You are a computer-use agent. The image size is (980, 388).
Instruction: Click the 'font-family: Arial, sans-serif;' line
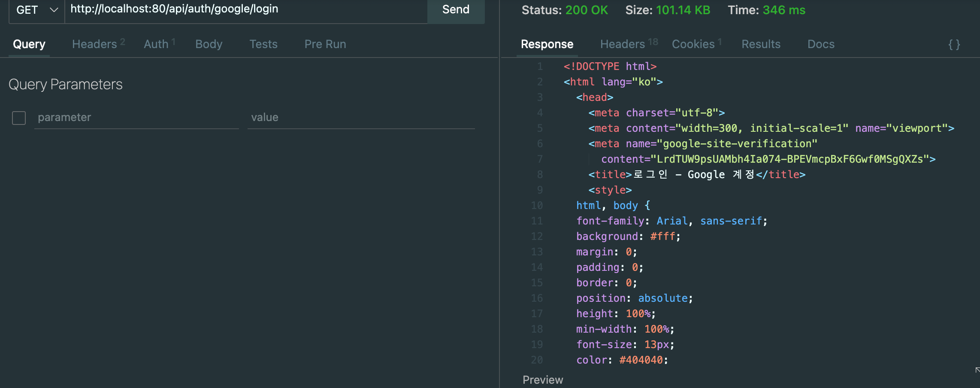coord(672,221)
